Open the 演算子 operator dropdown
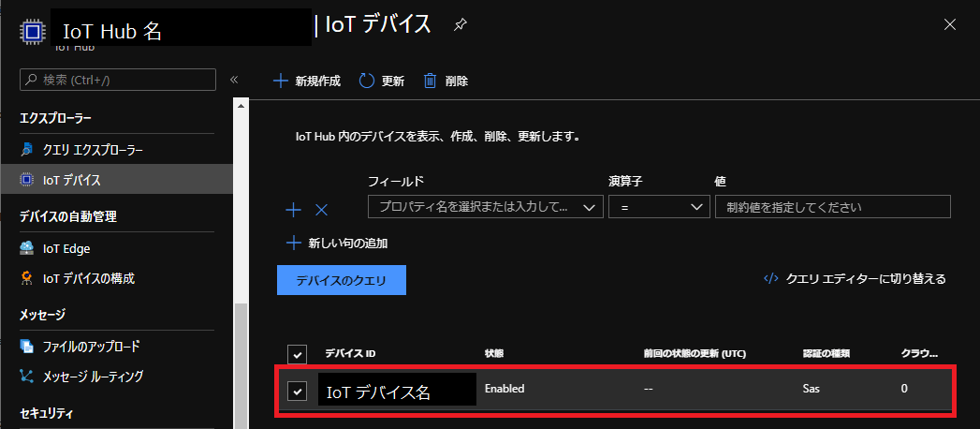Screen dimensions: 980x429 pyautogui.click(x=659, y=207)
